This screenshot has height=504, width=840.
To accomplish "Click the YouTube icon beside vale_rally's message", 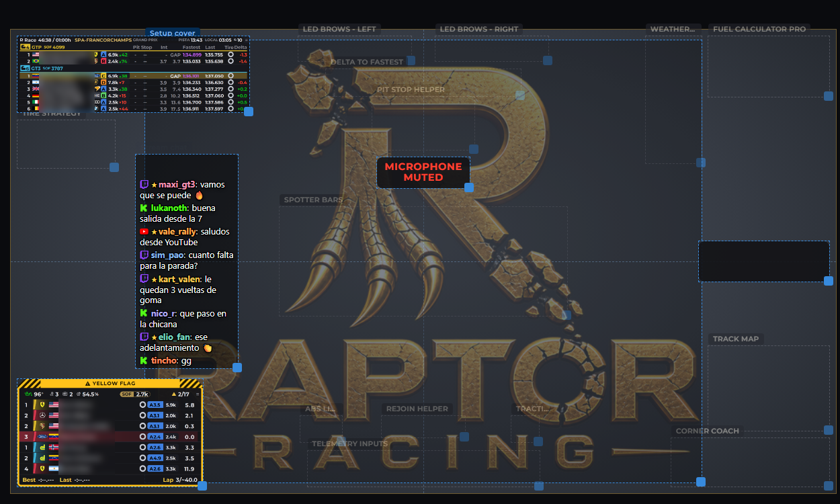I will (144, 231).
